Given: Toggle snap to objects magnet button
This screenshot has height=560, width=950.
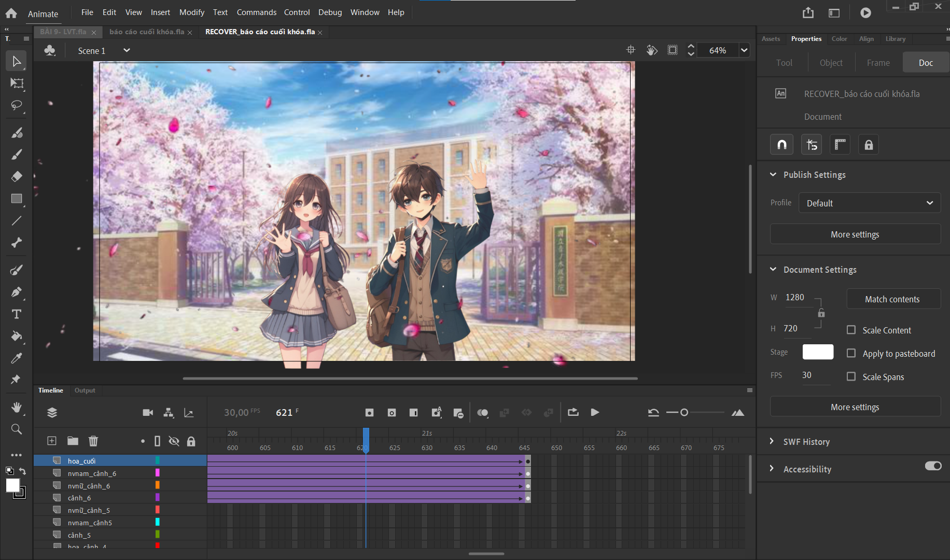Looking at the screenshot, I should [x=781, y=145].
